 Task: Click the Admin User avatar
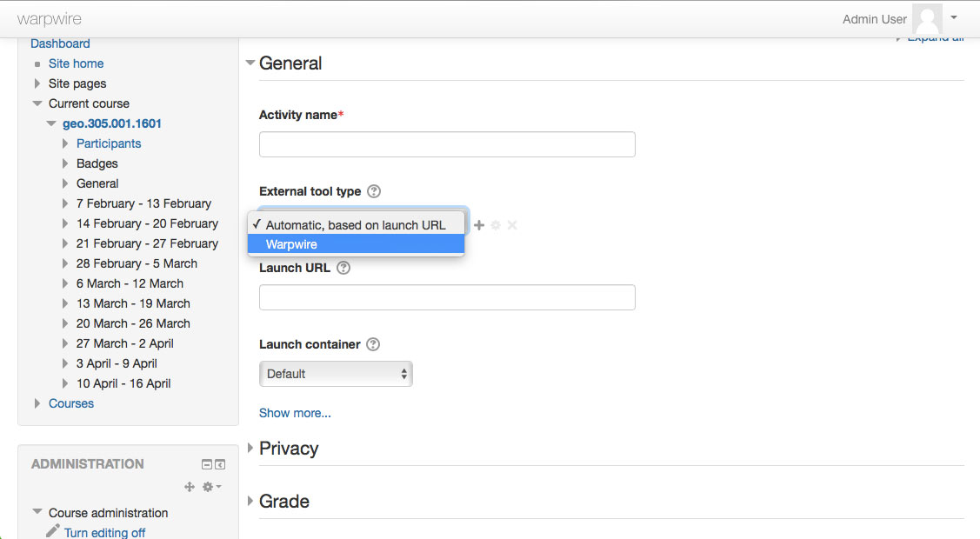[x=927, y=19]
